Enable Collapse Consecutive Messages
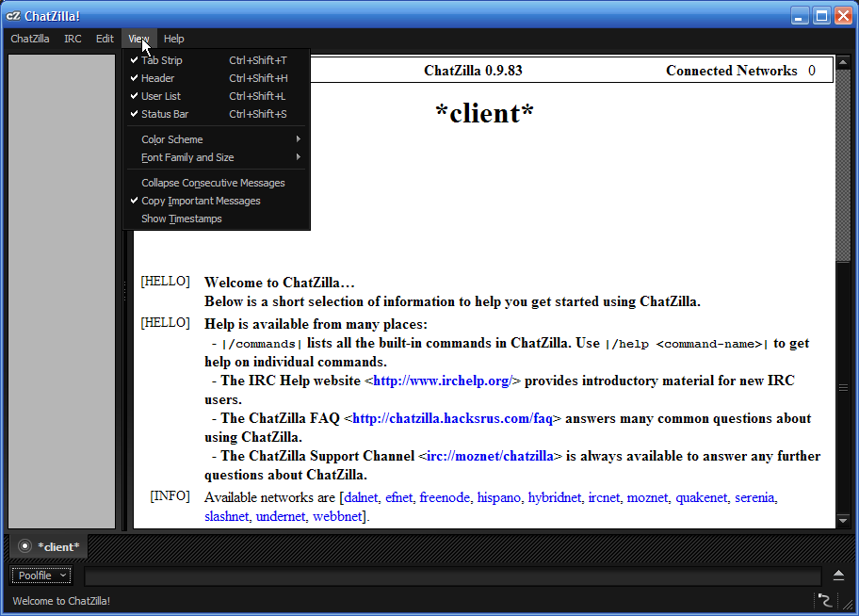The width and height of the screenshot is (859, 616). pos(217,183)
